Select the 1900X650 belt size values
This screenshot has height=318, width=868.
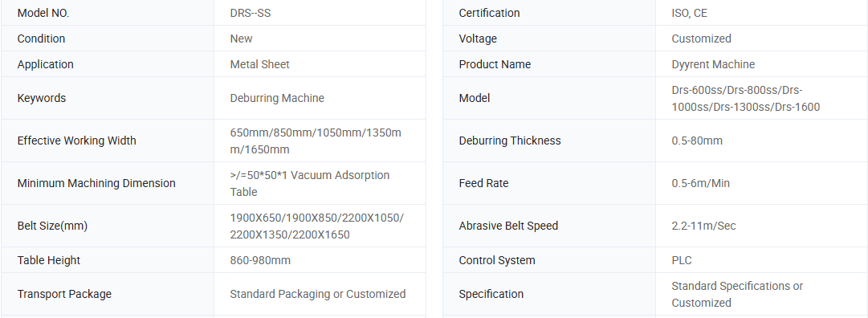click(x=317, y=226)
